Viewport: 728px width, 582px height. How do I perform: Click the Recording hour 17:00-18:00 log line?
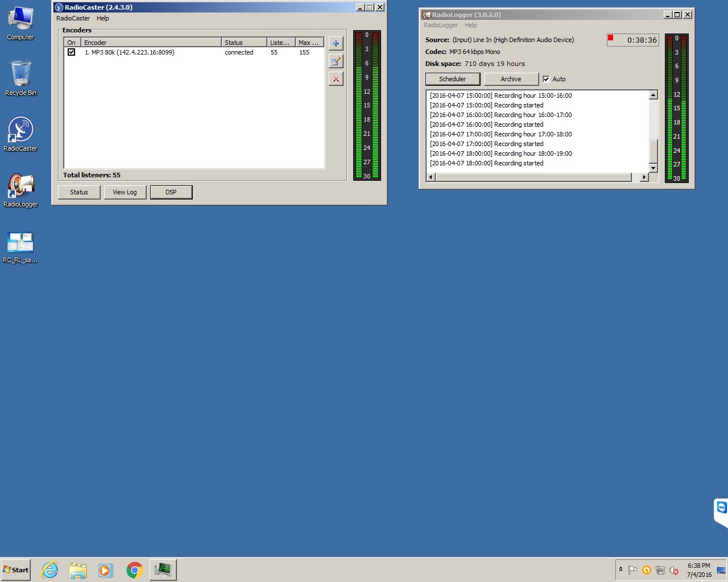point(500,134)
